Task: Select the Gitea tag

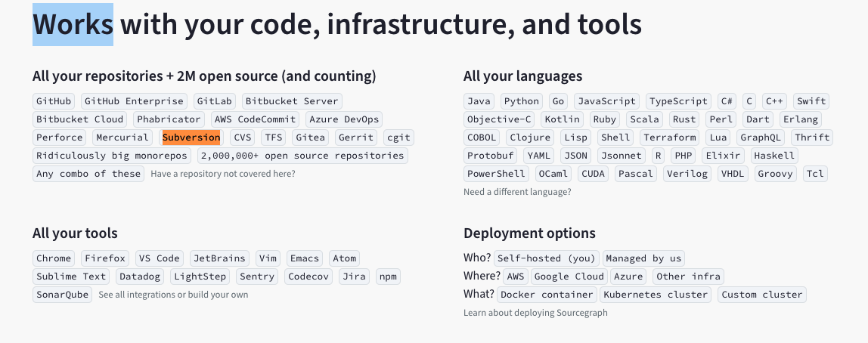Action: 310,138
